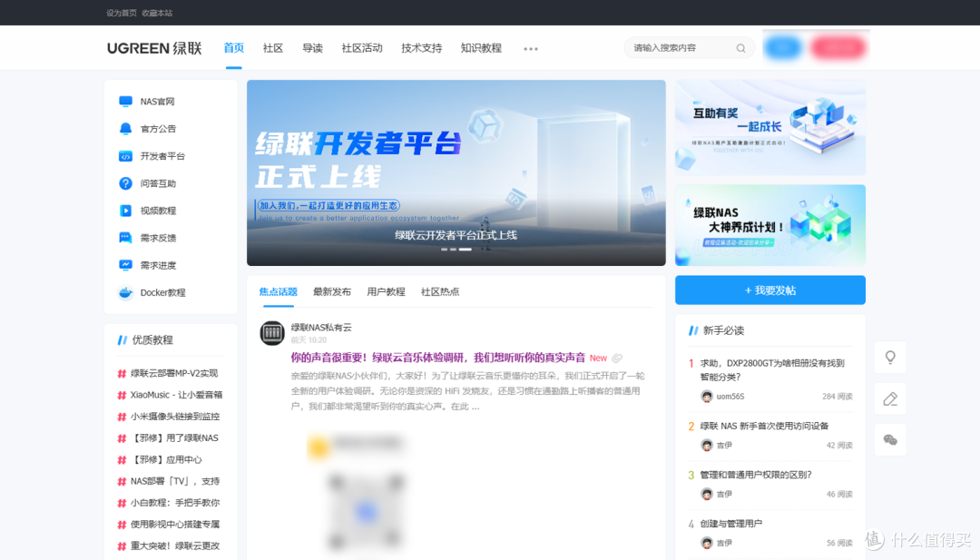
Task: Open tutorial 小米摄像头链接到监控
Action: 175,417
